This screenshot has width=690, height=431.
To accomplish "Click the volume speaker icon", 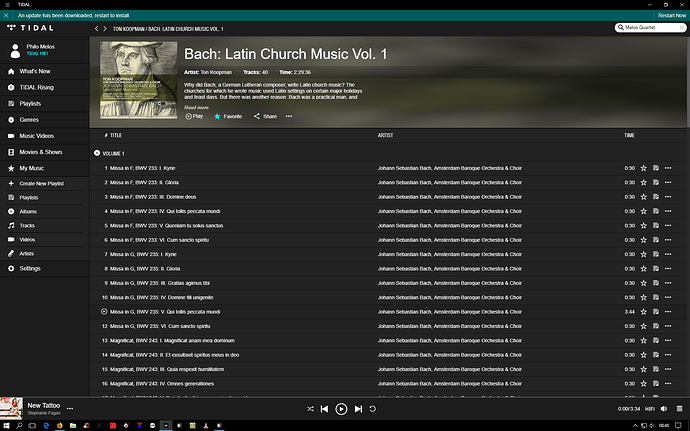I will point(664,409).
